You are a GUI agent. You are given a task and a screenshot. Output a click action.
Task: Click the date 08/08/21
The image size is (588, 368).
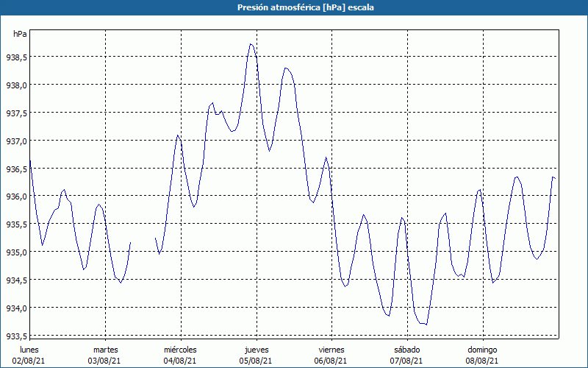point(482,361)
